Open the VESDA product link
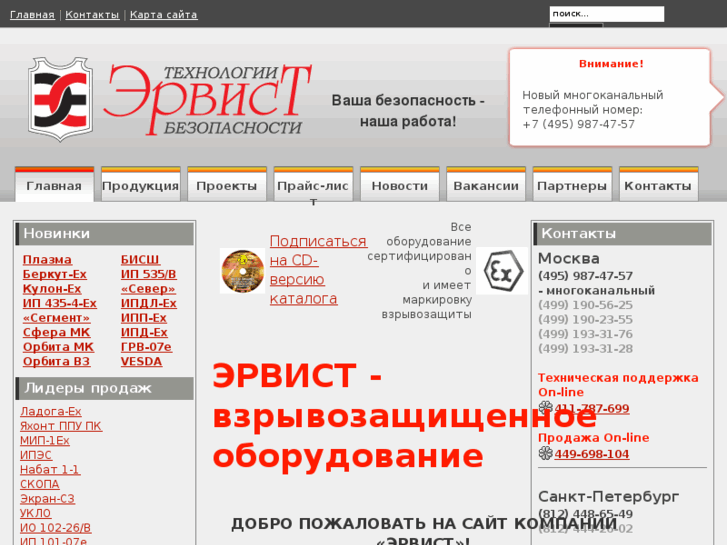The height and width of the screenshot is (545, 727). click(x=141, y=361)
